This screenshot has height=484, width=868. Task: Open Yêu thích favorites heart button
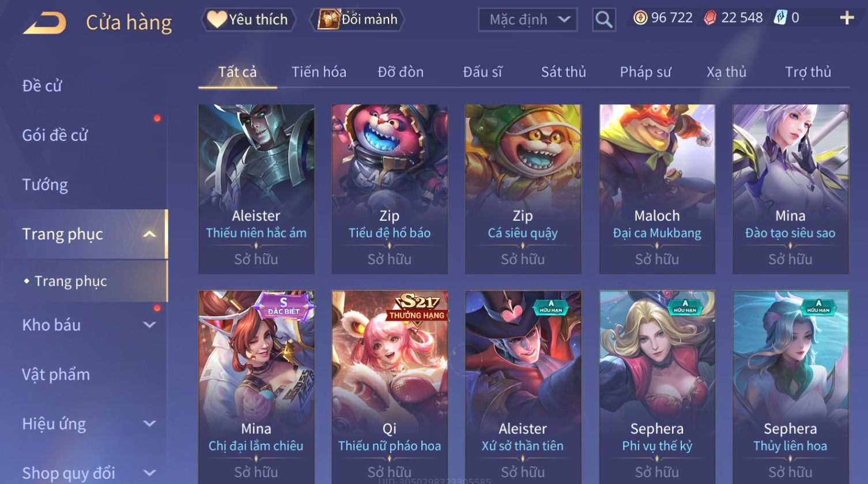coord(248,20)
